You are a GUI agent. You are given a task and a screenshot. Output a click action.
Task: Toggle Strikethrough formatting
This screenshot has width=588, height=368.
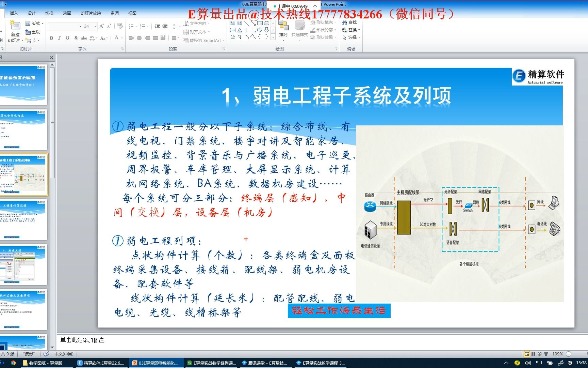(x=84, y=38)
